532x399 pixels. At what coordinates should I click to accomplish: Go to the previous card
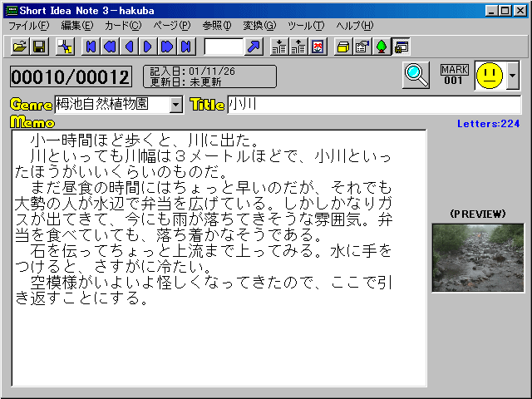[129, 47]
